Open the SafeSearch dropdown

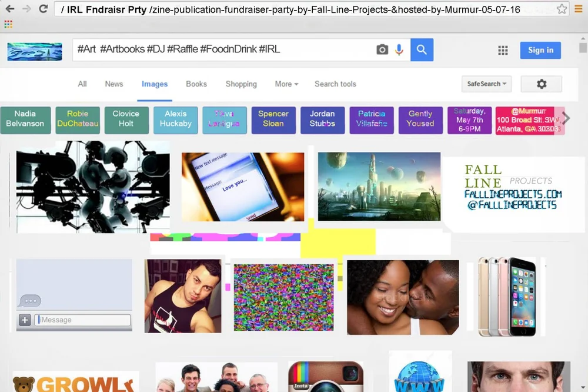(x=486, y=84)
